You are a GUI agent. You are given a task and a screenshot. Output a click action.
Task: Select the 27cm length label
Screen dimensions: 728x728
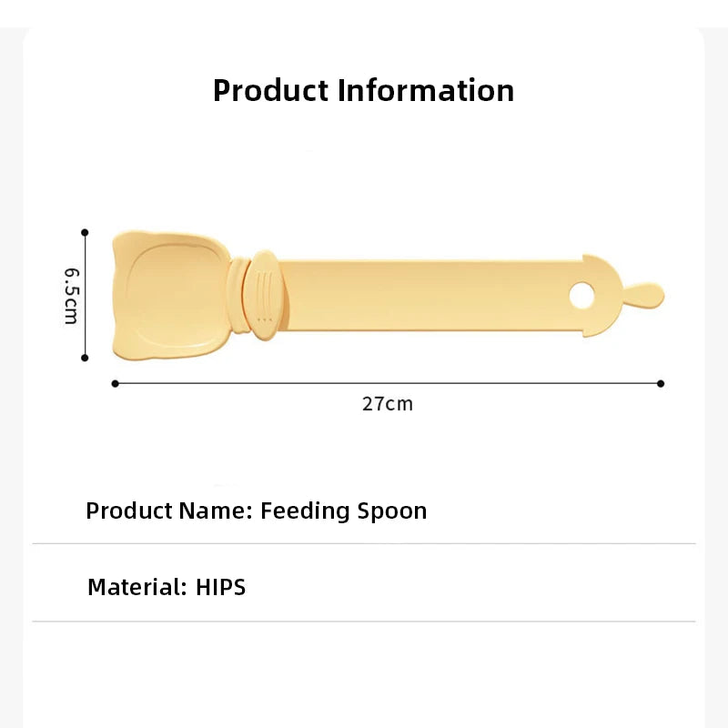[x=388, y=404]
